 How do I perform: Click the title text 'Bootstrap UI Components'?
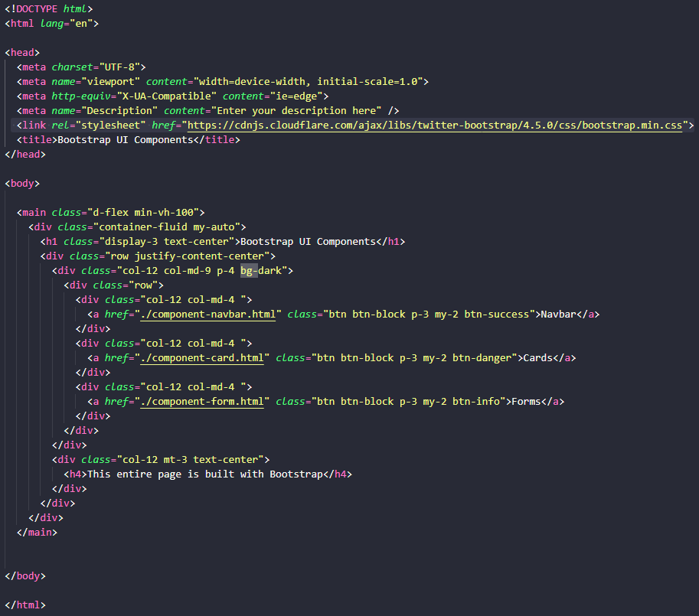coord(126,140)
